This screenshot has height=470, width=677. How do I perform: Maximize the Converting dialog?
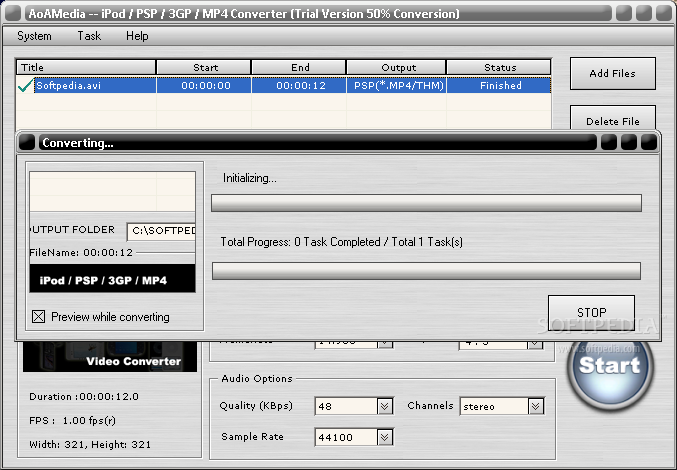tap(629, 142)
